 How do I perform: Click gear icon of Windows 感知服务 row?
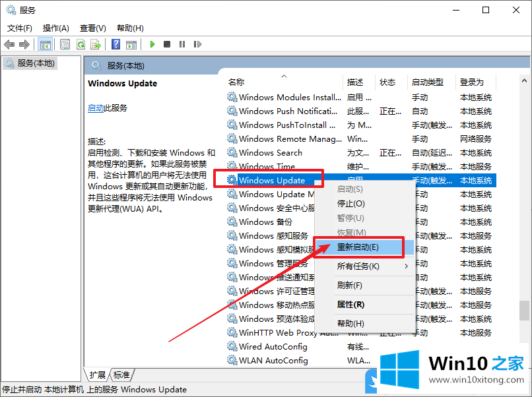[232, 236]
